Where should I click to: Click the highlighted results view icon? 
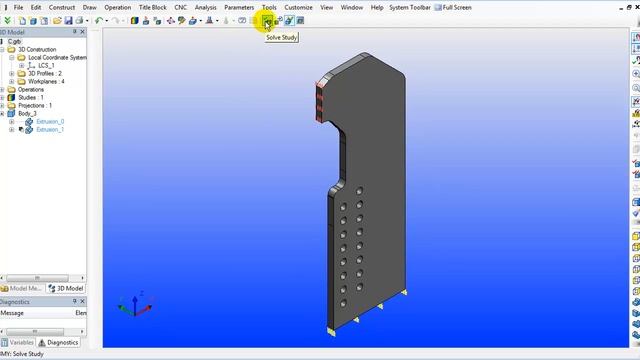pyautogui.click(x=289, y=20)
